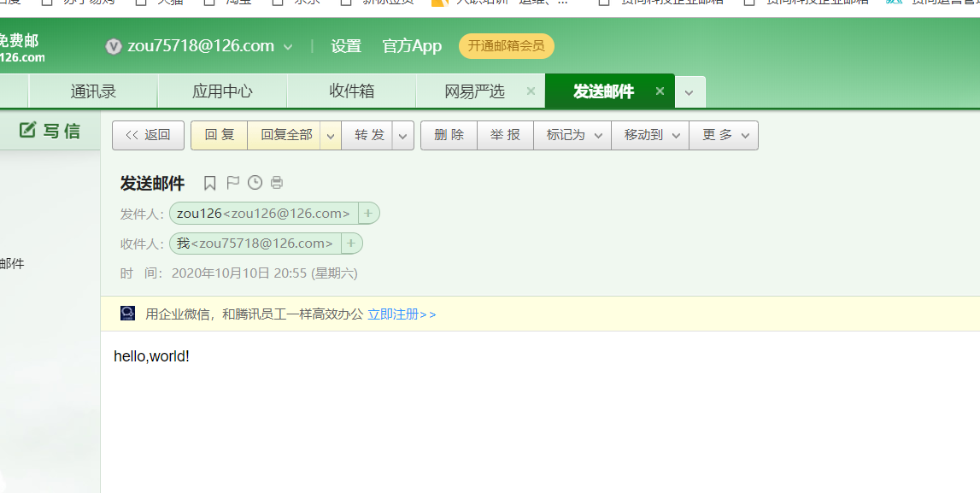Click recipient chip 我<zou75718@126.com>
Image resolution: width=980 pixels, height=493 pixels.
(x=255, y=243)
